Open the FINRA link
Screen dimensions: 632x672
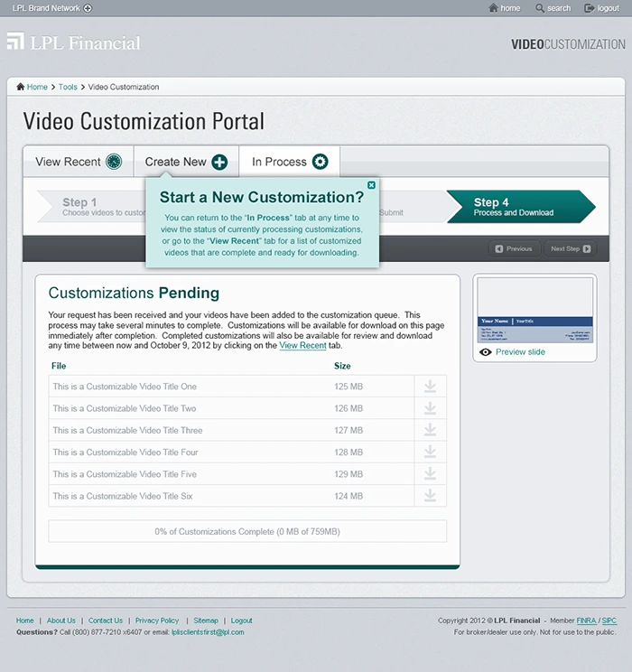coord(586,621)
